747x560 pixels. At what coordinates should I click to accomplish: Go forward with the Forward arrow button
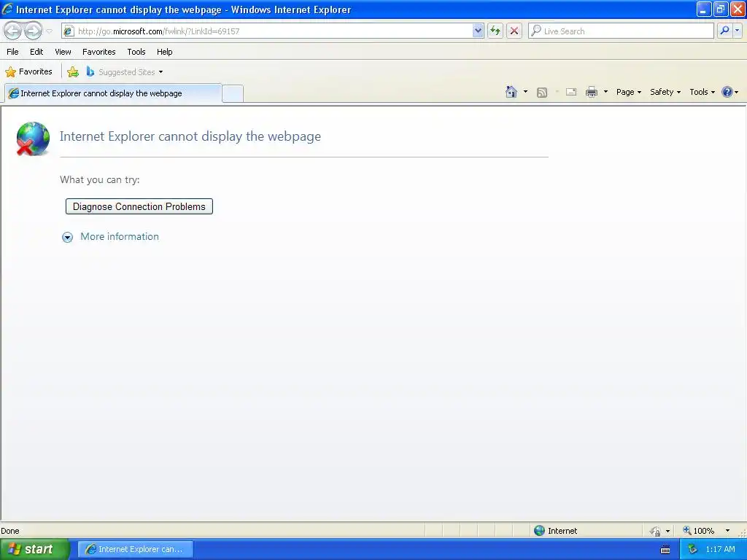(x=33, y=31)
